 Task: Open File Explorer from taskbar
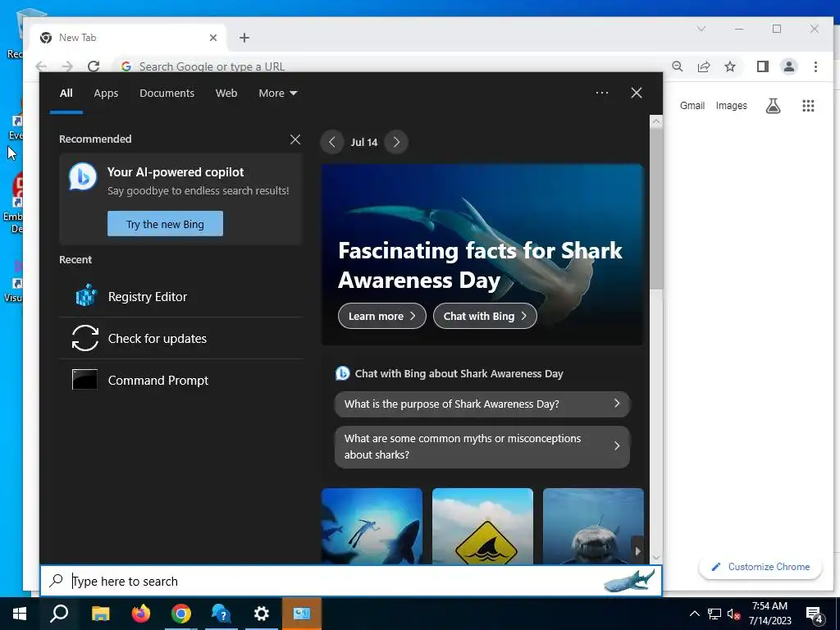(x=100, y=614)
